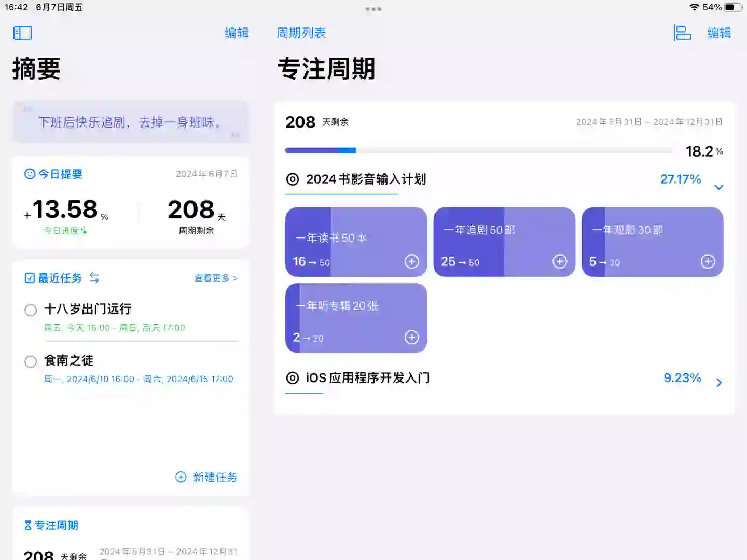Click the plus icon on 一年读书50本 card

411,262
